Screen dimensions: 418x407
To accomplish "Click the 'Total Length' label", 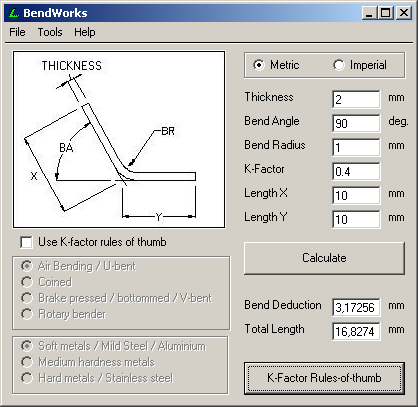I will (274, 329).
